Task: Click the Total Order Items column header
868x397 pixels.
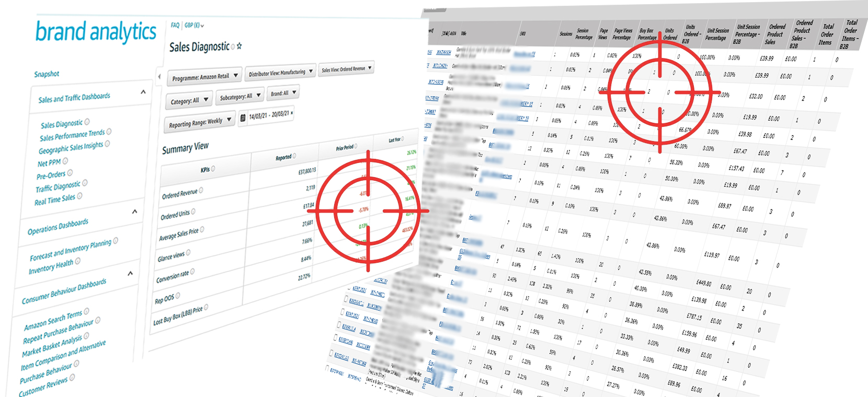Action: tap(827, 34)
